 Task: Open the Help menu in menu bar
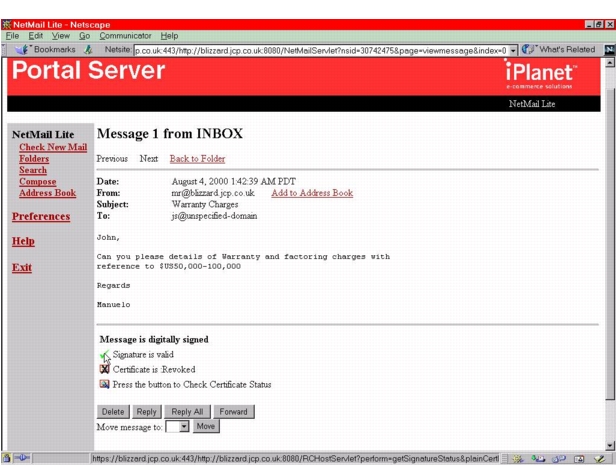coord(169,36)
